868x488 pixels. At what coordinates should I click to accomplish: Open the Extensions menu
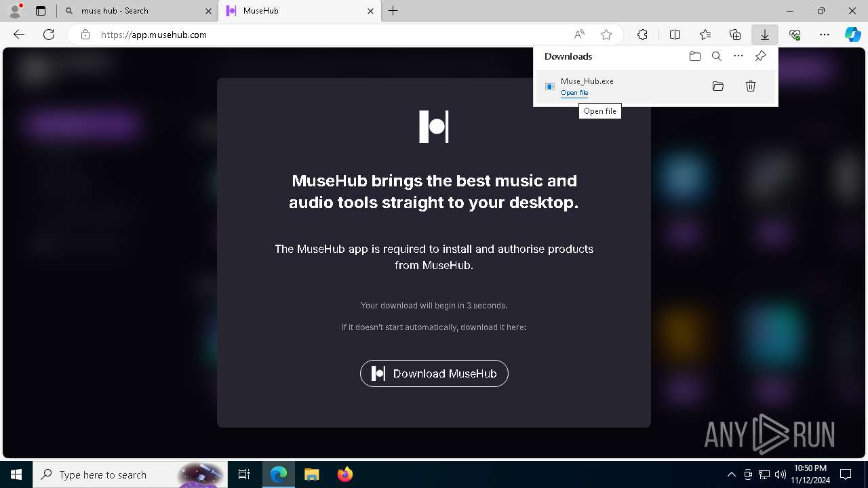pyautogui.click(x=642, y=35)
